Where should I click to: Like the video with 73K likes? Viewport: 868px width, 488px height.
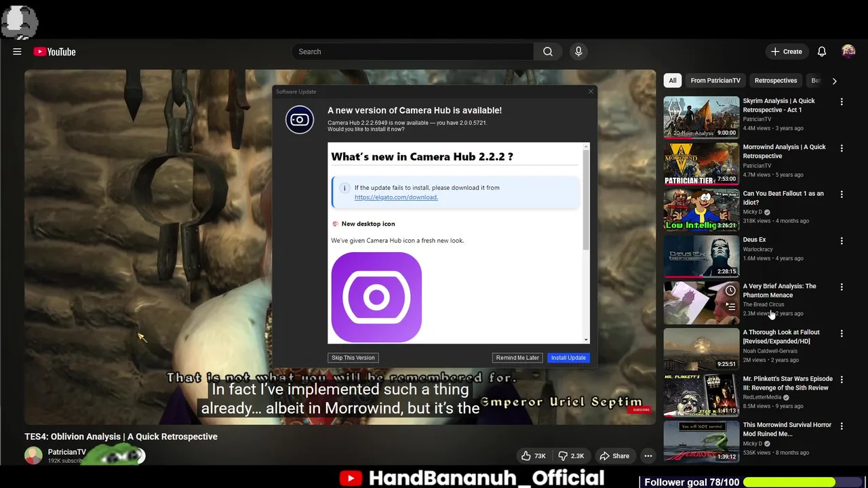click(534, 456)
